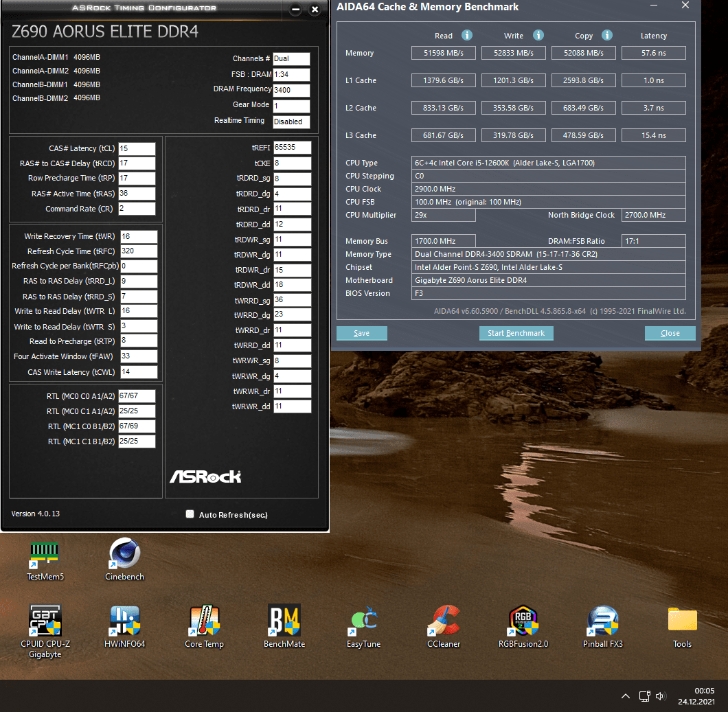This screenshot has width=728, height=712.
Task: Open the HWiNFO64 desktop icon
Action: click(124, 626)
